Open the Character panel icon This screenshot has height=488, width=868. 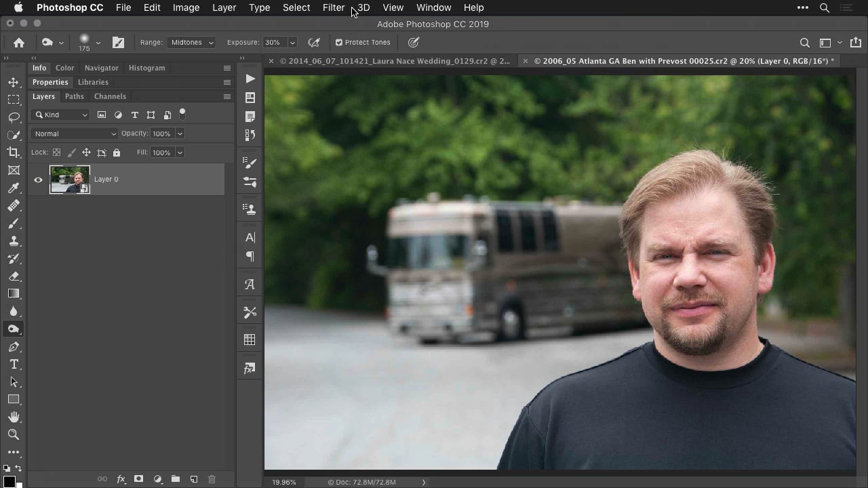point(250,237)
